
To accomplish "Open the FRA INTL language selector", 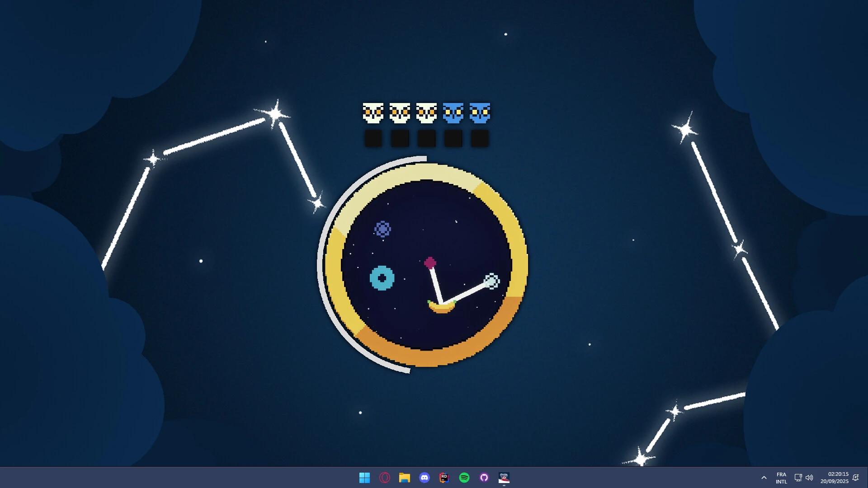I will click(x=781, y=478).
